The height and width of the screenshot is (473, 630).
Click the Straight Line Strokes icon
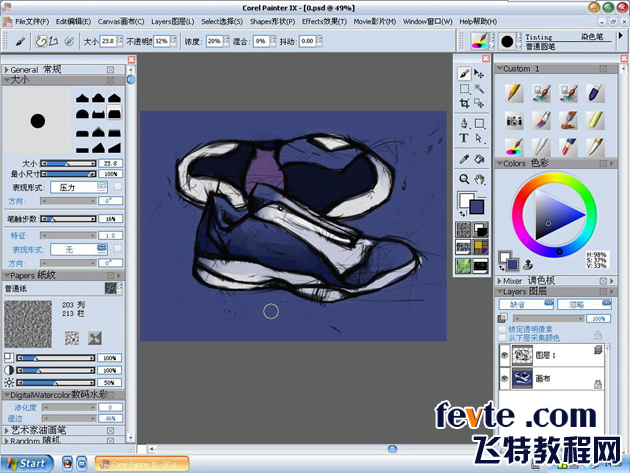click(54, 41)
